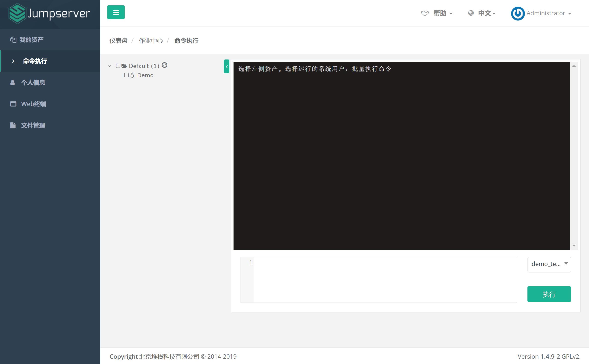Go to 仪表盘 breadcrumb link
Image resolution: width=589 pixels, height=364 pixels.
coord(118,41)
